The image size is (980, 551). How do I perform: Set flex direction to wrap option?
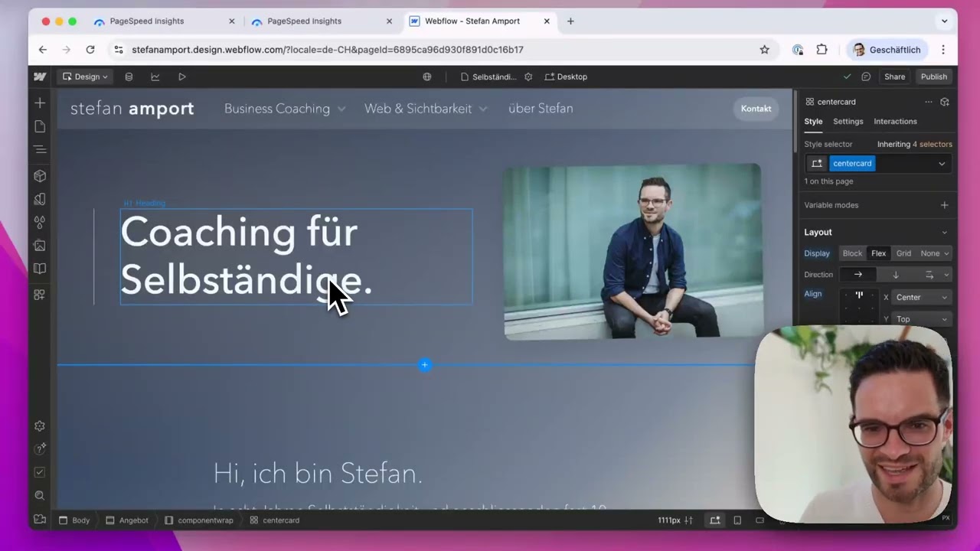(x=929, y=275)
